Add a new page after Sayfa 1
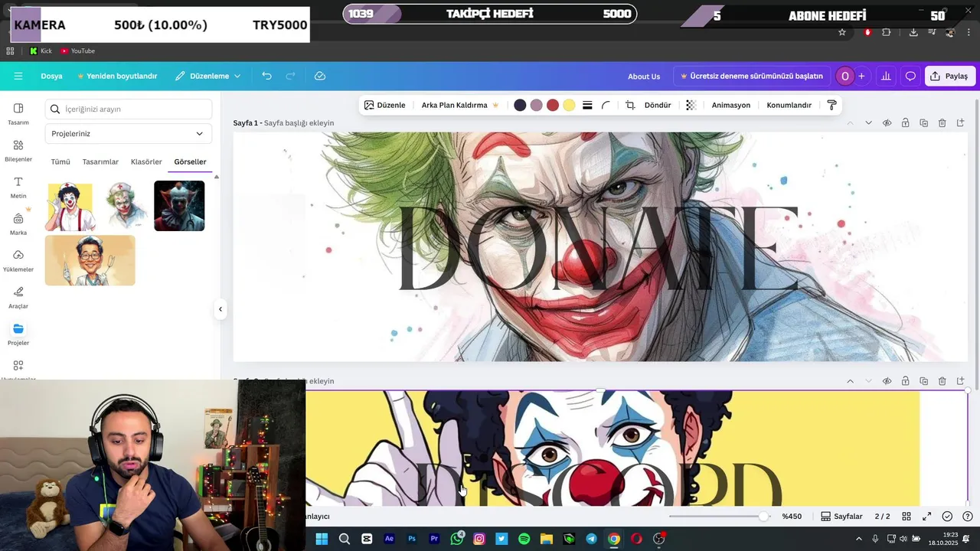Viewport: 980px width, 551px height. pyautogui.click(x=960, y=122)
